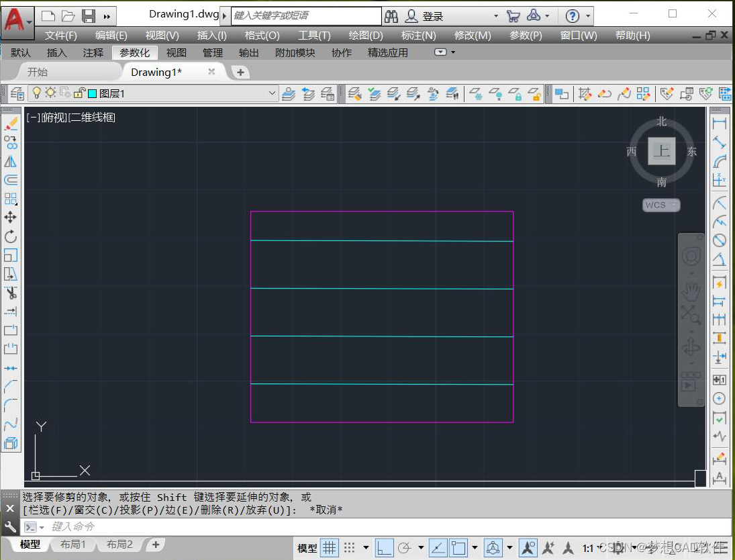
Task: Toggle layer lock icon in layer dropdown
Action: [79, 93]
